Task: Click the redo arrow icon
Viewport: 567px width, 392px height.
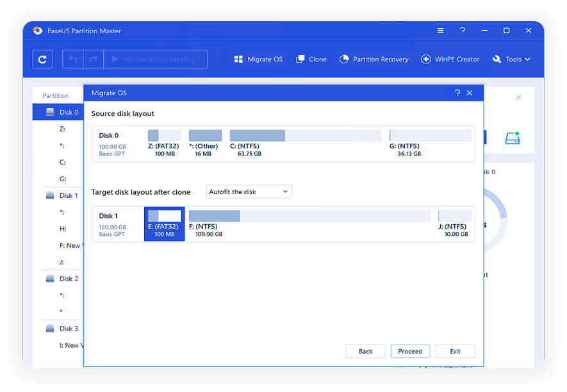Action: pyautogui.click(x=94, y=60)
